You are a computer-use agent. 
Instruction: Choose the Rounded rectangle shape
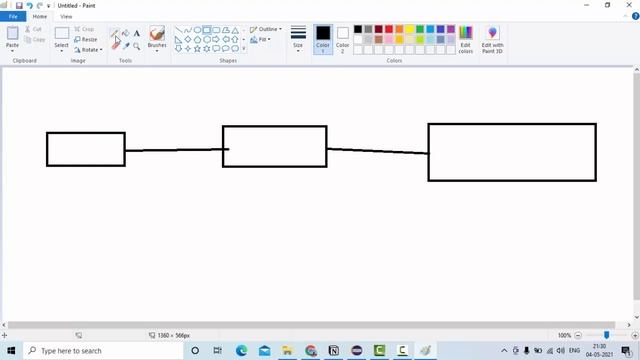(216, 30)
